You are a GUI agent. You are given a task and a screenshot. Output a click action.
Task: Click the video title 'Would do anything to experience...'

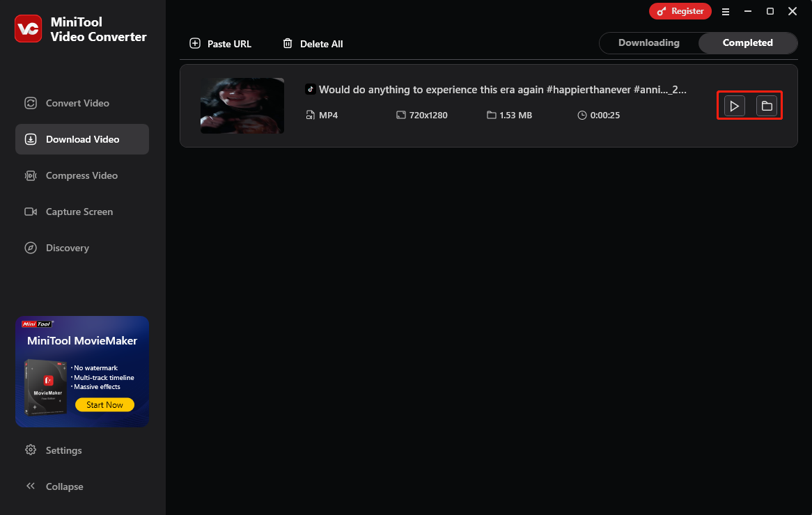click(x=502, y=90)
